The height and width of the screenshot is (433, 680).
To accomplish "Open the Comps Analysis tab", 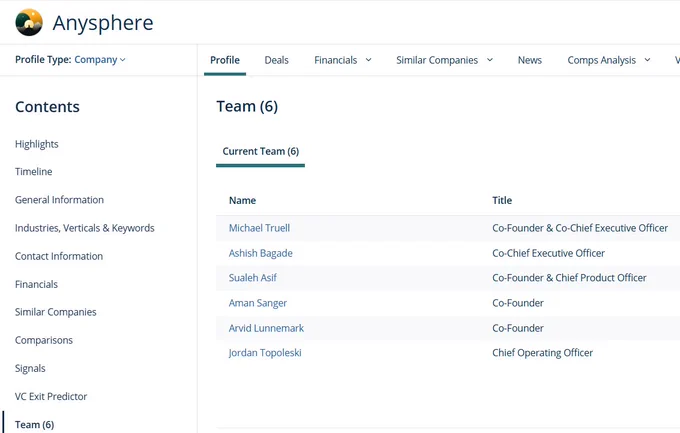I will [602, 60].
